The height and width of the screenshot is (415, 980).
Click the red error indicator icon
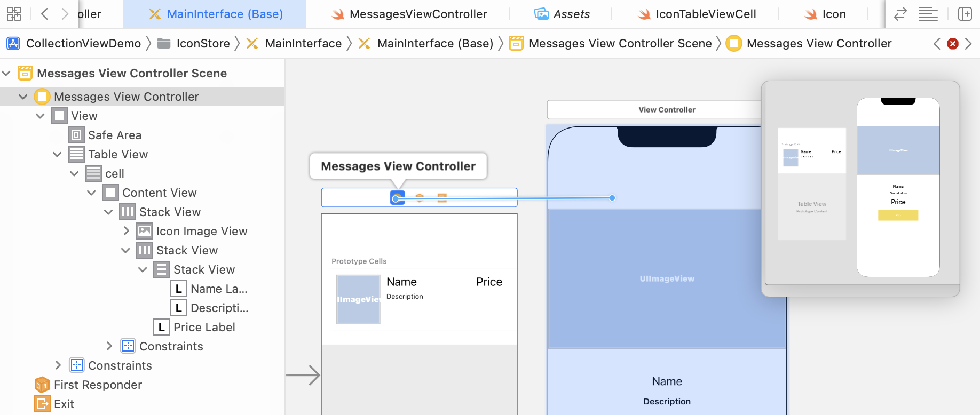point(952,44)
